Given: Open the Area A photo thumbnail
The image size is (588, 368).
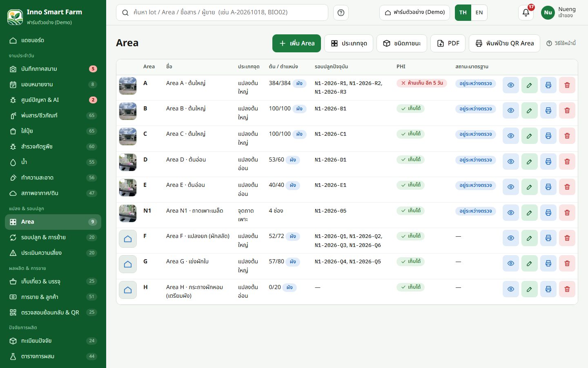Looking at the screenshot, I should pyautogui.click(x=128, y=86).
